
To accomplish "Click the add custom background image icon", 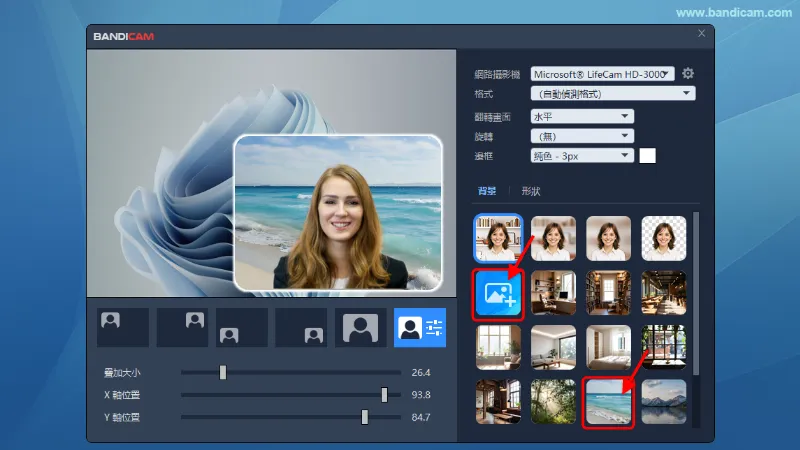I will [498, 294].
